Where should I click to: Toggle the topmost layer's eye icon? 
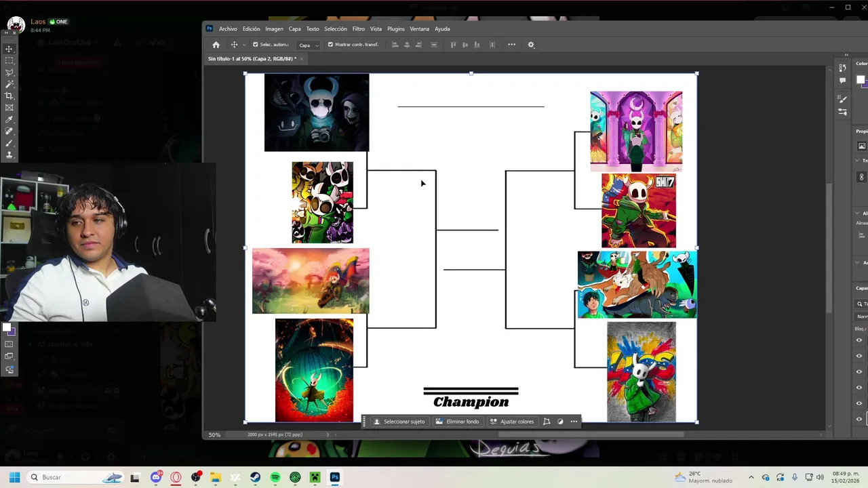(x=859, y=340)
